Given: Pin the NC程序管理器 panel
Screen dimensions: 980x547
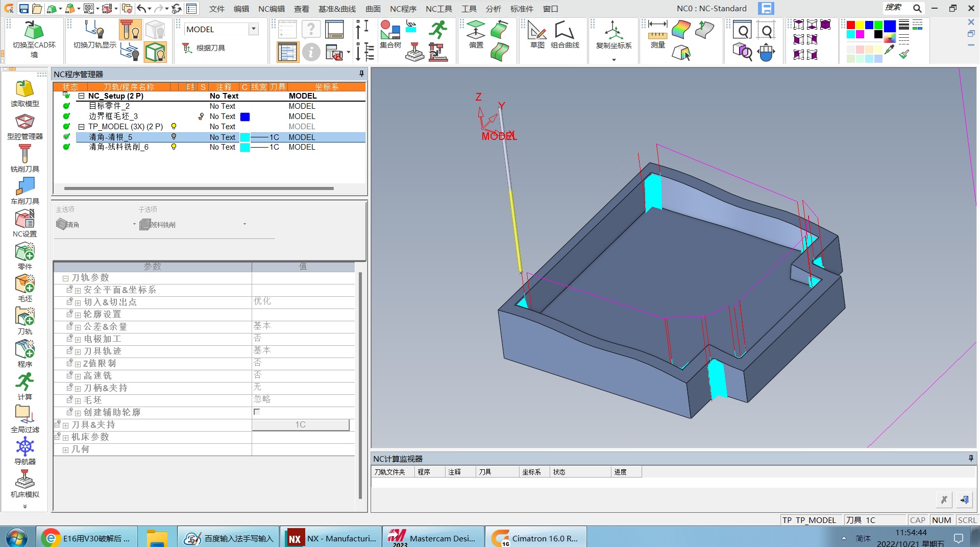Looking at the screenshot, I should click(x=361, y=74).
